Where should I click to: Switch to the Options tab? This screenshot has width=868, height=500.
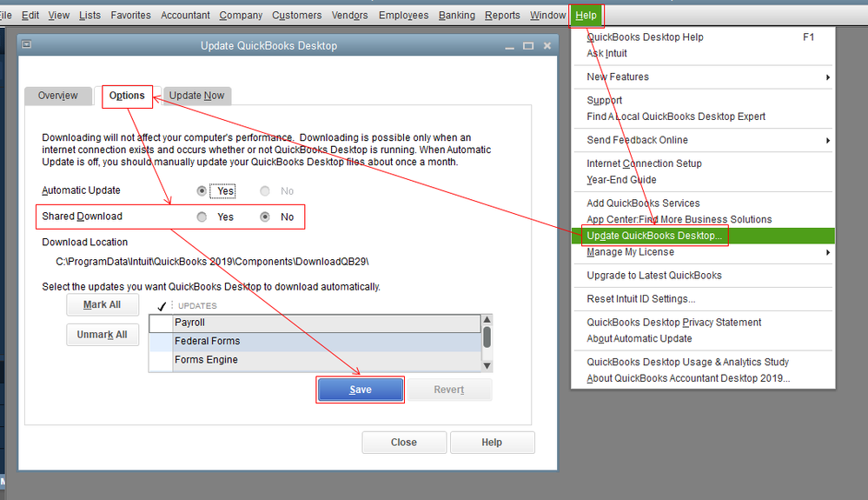point(127,96)
